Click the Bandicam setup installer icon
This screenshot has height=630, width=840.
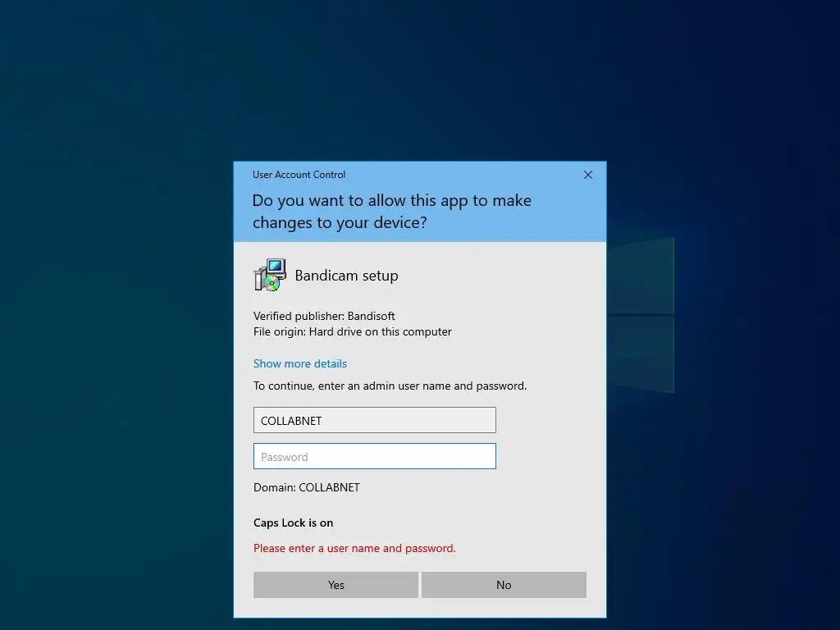pyautogui.click(x=270, y=275)
